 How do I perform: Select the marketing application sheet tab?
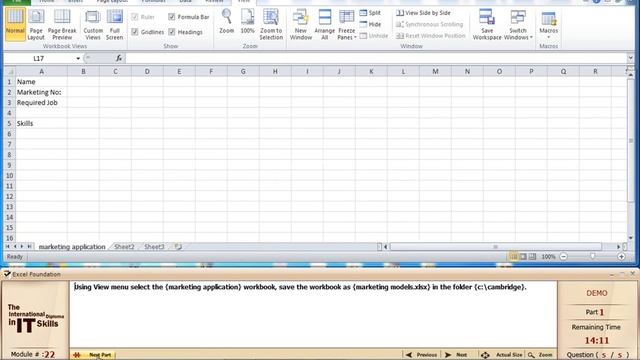(72, 247)
